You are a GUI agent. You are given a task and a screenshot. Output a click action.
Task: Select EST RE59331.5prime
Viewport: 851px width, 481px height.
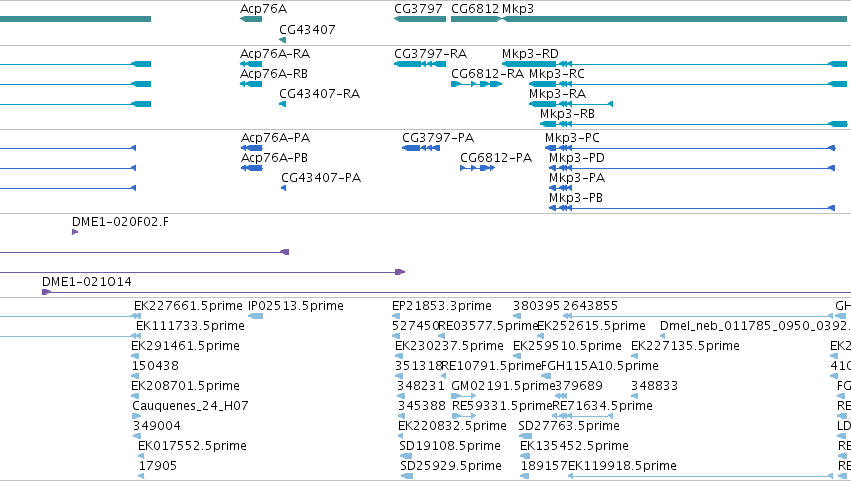(463, 416)
